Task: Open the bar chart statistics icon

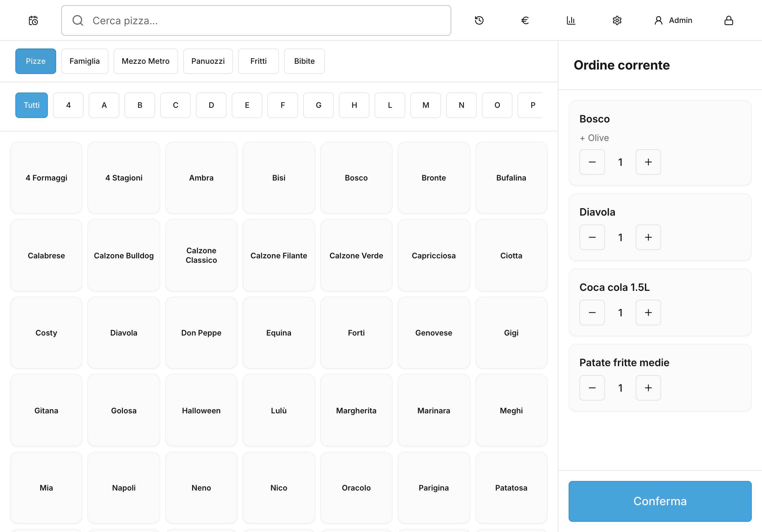Action: click(x=571, y=20)
